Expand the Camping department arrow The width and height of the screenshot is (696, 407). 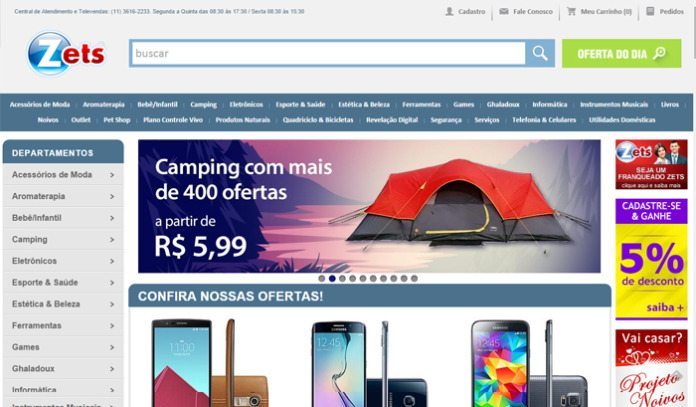pyautogui.click(x=112, y=240)
